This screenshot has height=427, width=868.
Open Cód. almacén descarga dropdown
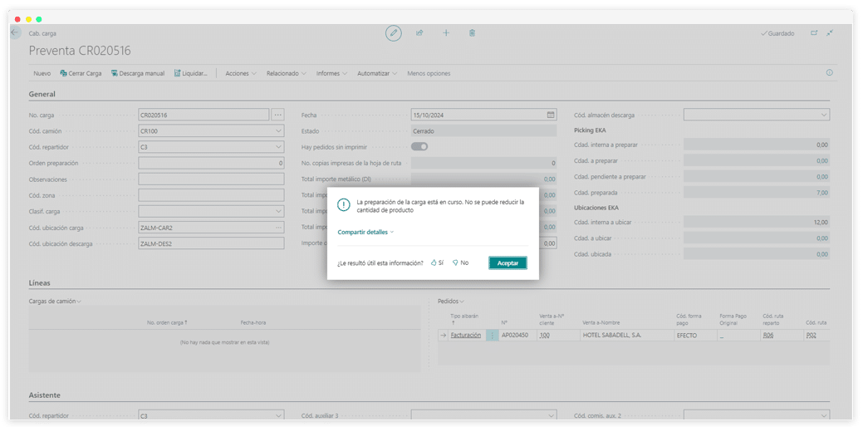pos(823,115)
